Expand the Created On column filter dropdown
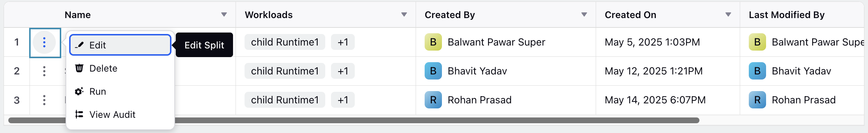868x133 pixels. (728, 15)
